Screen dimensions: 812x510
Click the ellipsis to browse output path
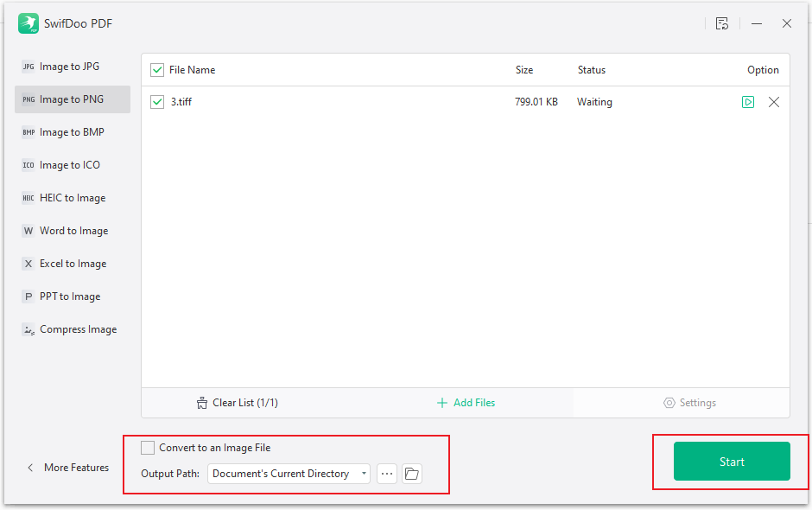coord(386,474)
